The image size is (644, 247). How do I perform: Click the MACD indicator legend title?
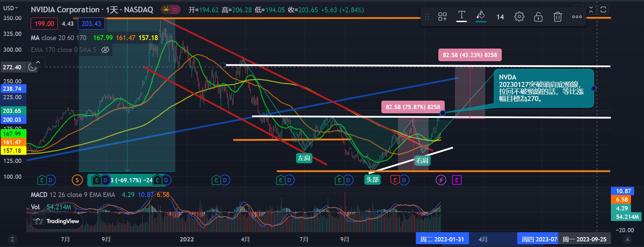(x=39, y=195)
